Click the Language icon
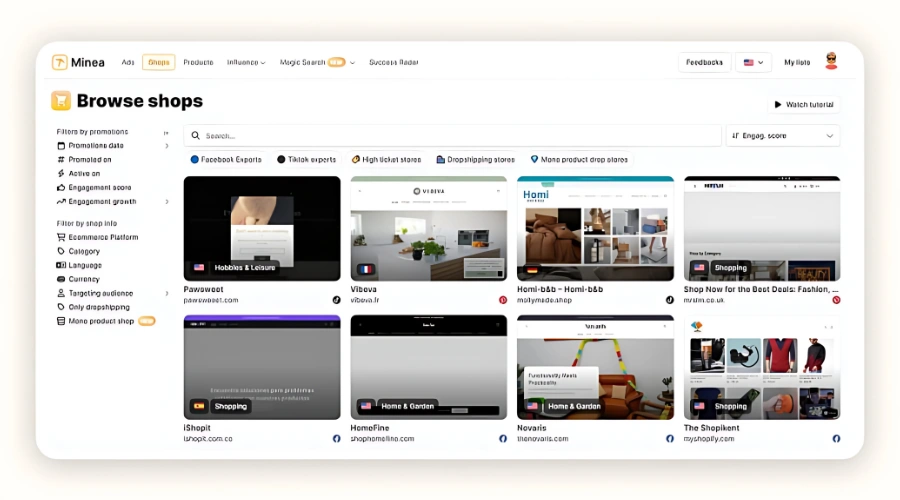The image size is (900, 500). 61,265
